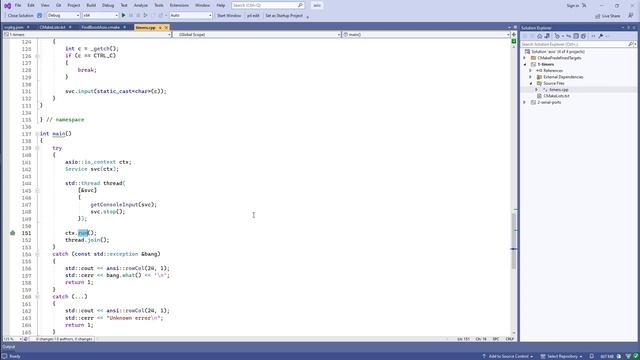Select timers.cpp in Solution Explorer
The width and height of the screenshot is (640, 360).
pos(558,90)
